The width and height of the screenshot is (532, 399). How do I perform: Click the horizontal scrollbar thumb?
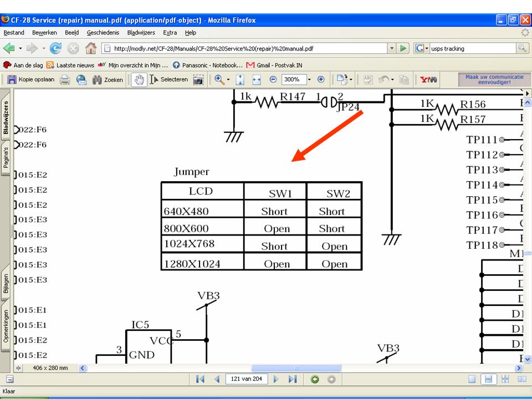[296, 368]
